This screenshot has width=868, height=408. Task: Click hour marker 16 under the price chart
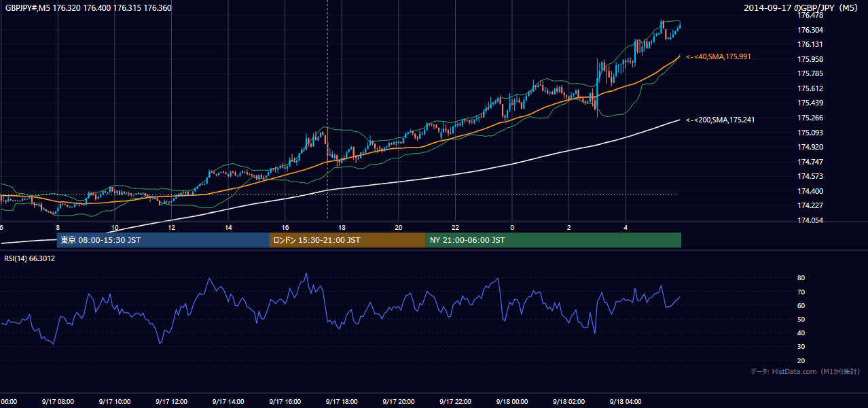[x=285, y=228]
